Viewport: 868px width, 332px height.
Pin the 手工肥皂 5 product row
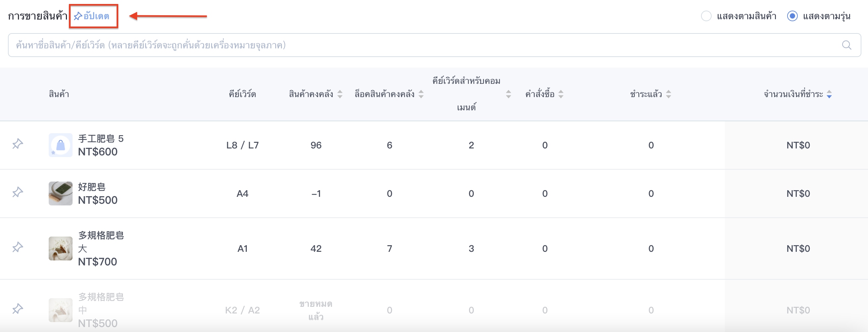18,144
